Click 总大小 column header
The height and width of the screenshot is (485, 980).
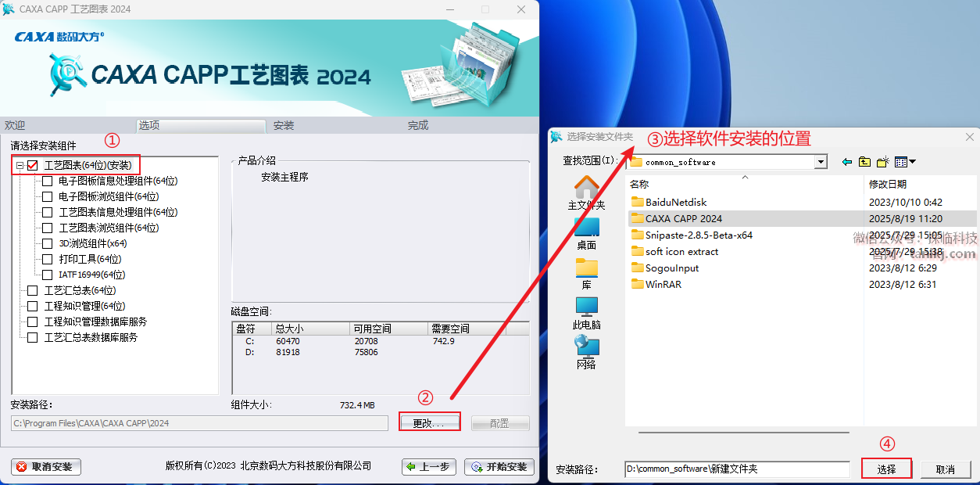309,329
